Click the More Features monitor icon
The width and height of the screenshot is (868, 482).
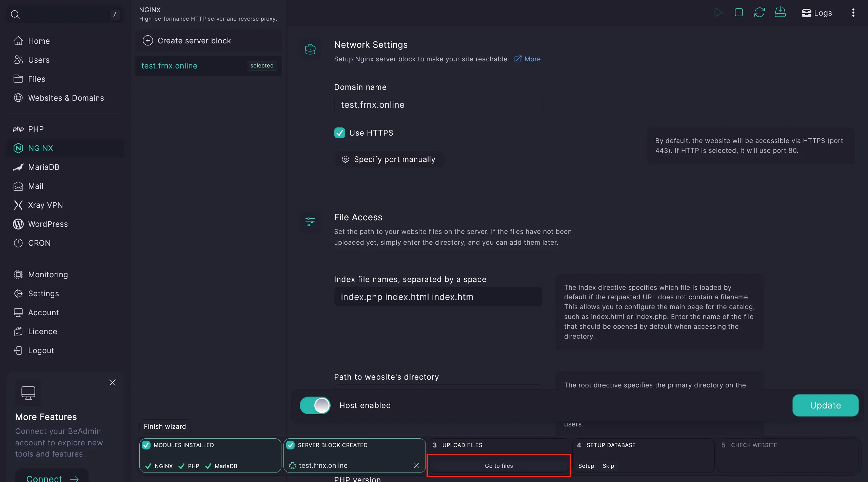click(28, 393)
